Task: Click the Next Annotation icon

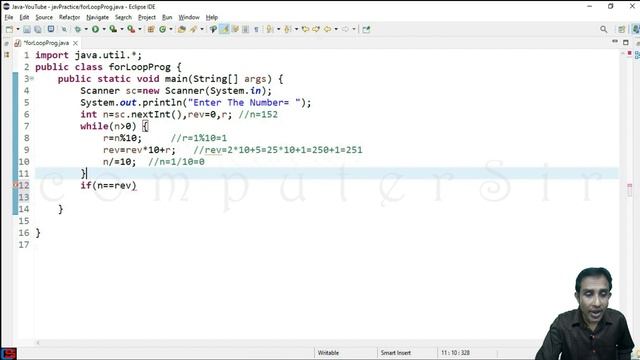Action: tap(270, 29)
